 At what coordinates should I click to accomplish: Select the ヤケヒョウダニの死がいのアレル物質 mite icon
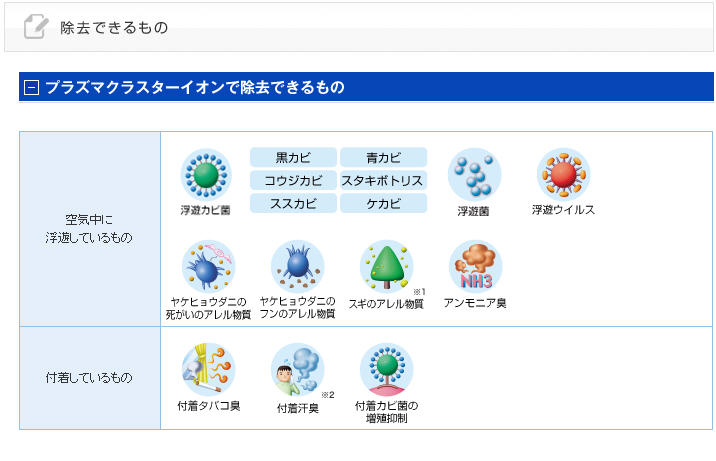point(208,267)
